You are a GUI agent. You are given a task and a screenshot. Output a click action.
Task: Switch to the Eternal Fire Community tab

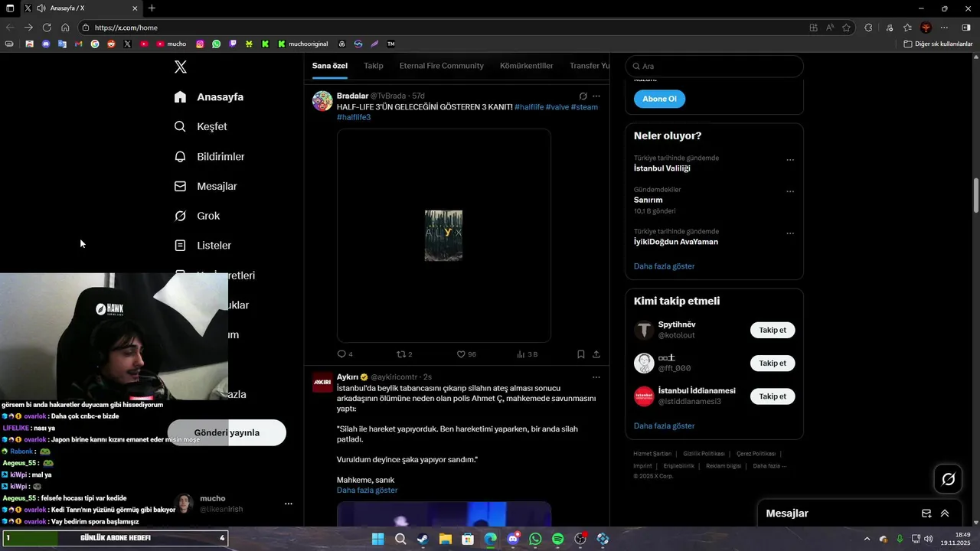click(x=442, y=66)
